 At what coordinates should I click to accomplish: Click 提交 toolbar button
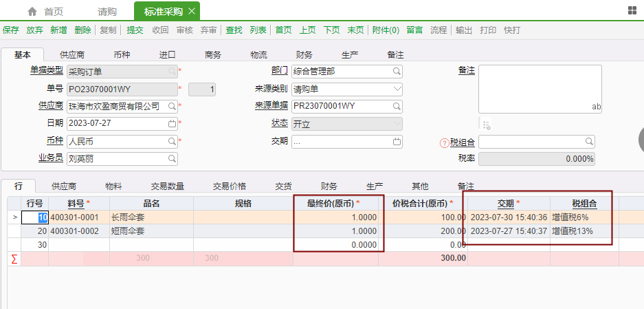[135, 30]
